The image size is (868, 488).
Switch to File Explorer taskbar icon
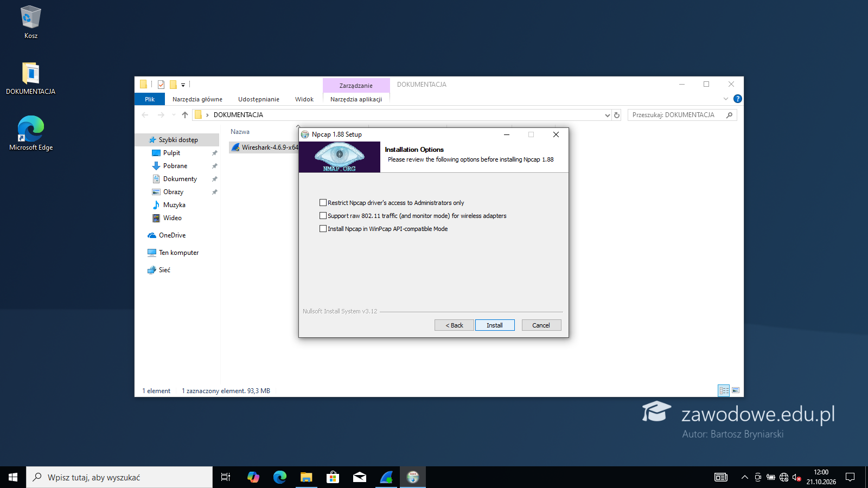pyautogui.click(x=307, y=477)
